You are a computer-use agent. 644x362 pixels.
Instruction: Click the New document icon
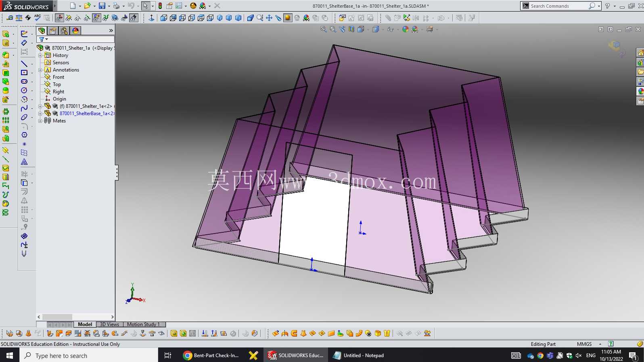point(73,6)
